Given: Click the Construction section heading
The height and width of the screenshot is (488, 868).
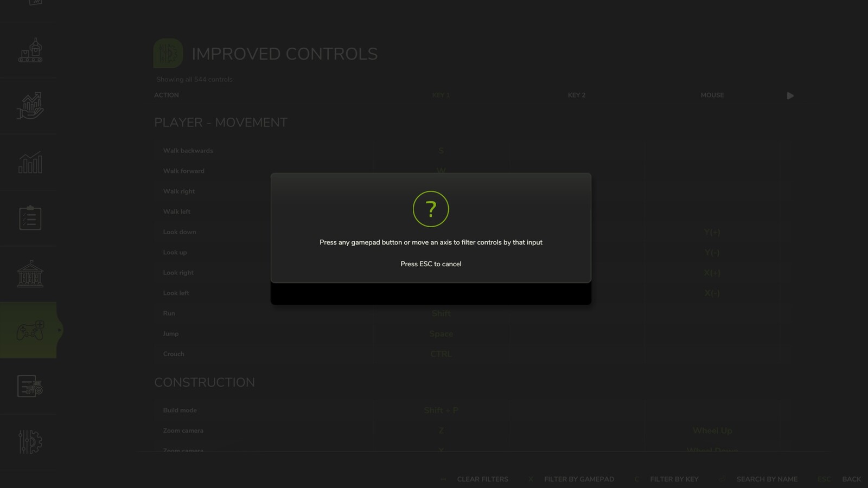Looking at the screenshot, I should point(205,382).
